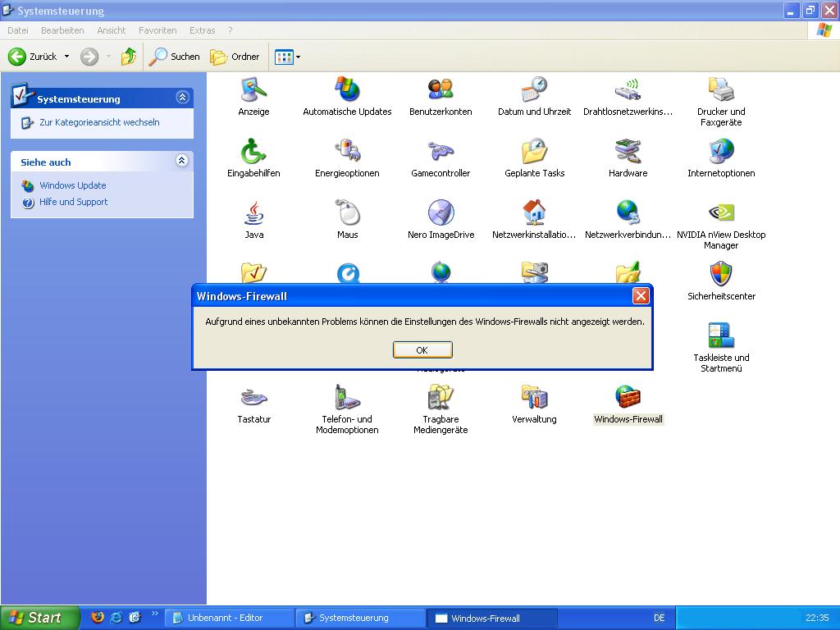The height and width of the screenshot is (630, 840).
Task: Click the taskbar clock 22:35
Action: tap(817, 618)
